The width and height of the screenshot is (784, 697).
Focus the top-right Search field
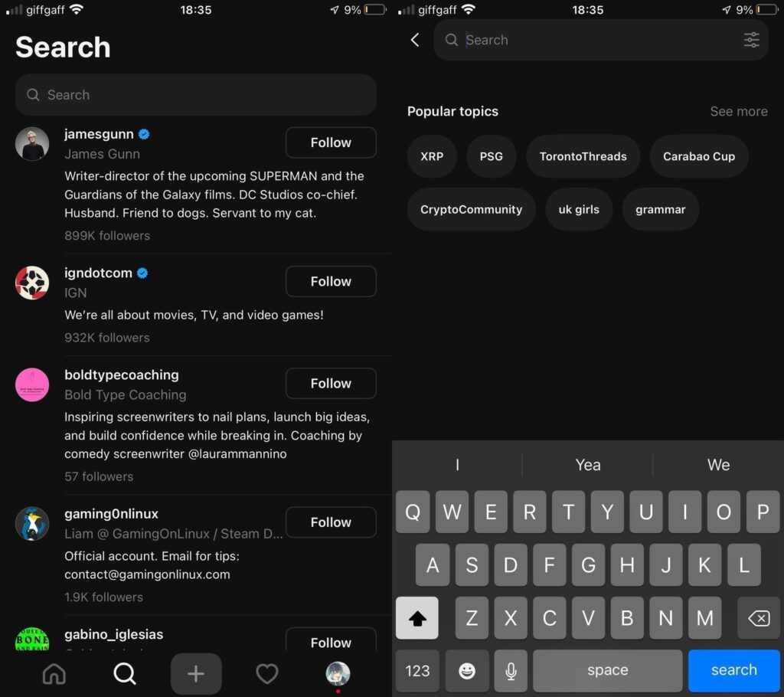click(x=601, y=40)
